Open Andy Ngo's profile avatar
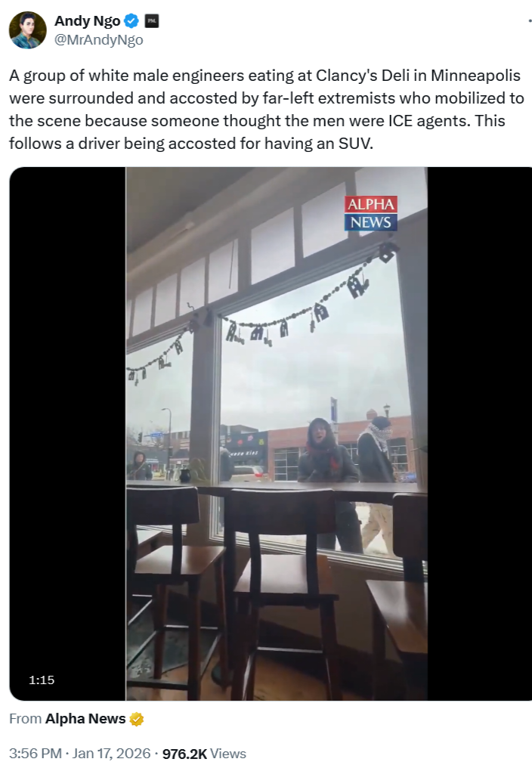This screenshot has height=768, width=532. (27, 30)
